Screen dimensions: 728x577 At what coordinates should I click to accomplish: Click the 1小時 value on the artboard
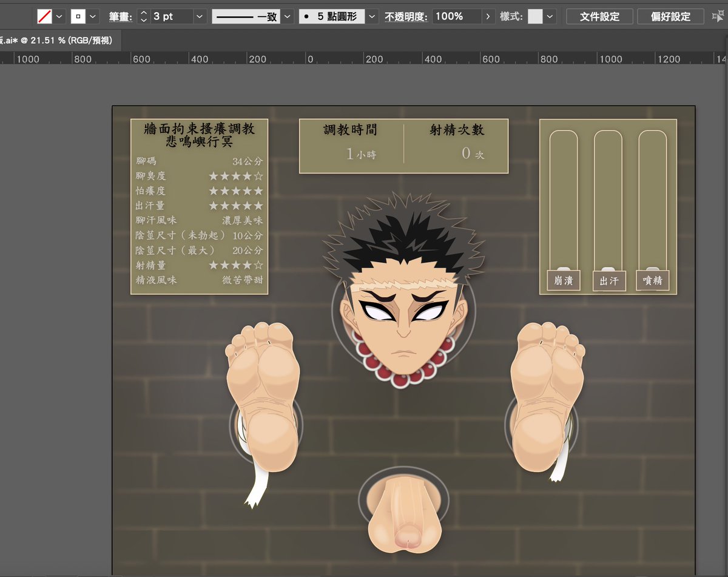[361, 154]
